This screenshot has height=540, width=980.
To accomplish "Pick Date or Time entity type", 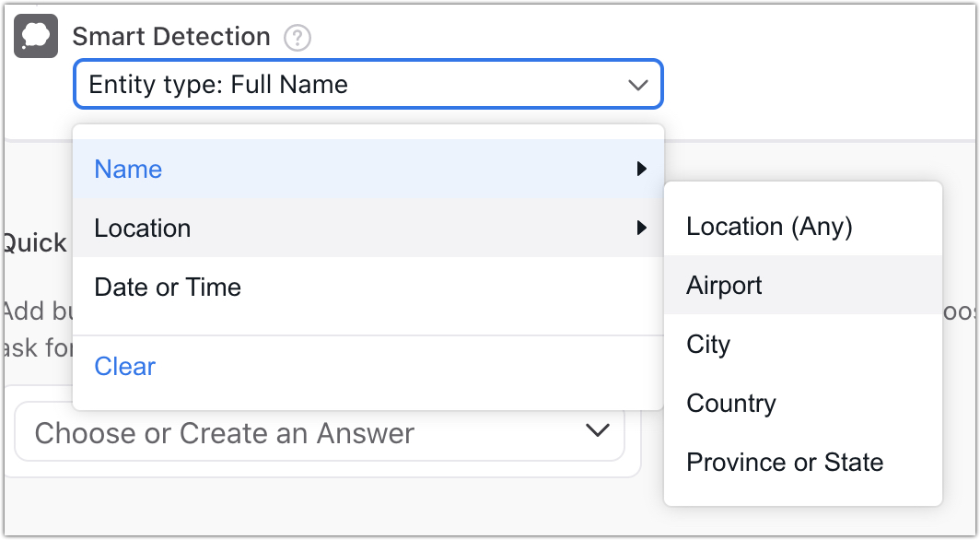I will (168, 288).
